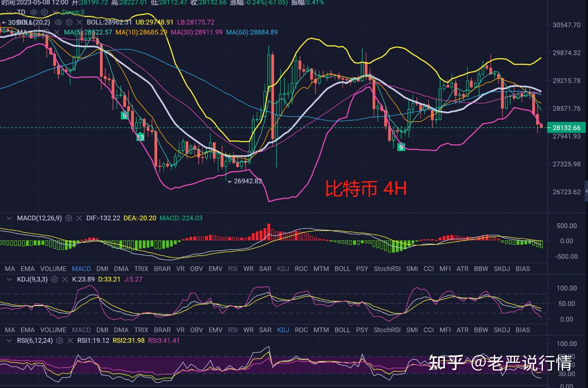Select EMA tab in the MACD panel row
Viewport: 588px width, 388px height.
pyautogui.click(x=27, y=269)
